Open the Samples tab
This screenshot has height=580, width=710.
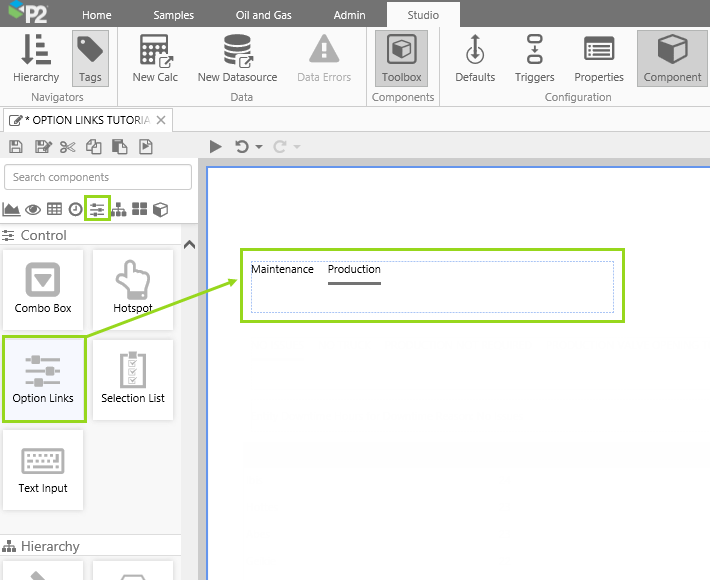174,15
